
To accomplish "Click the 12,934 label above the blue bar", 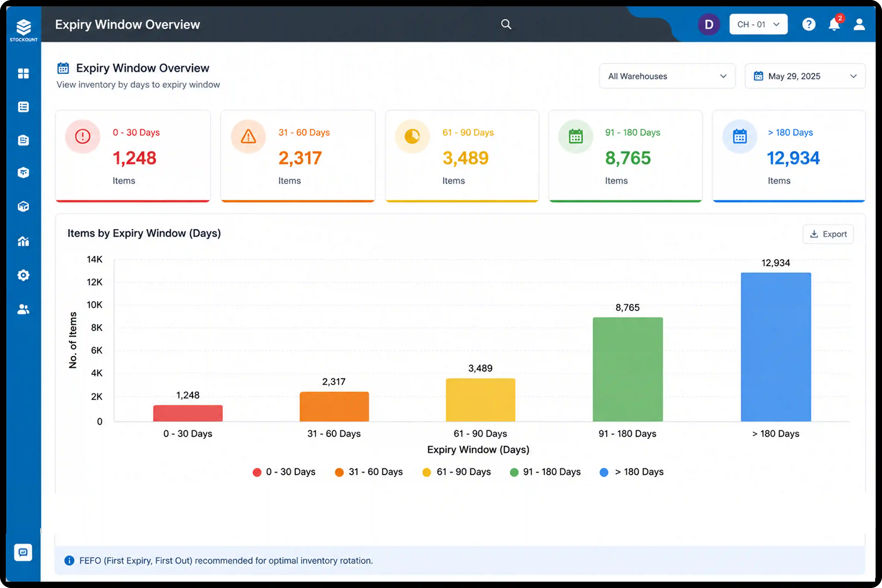I will pyautogui.click(x=776, y=263).
